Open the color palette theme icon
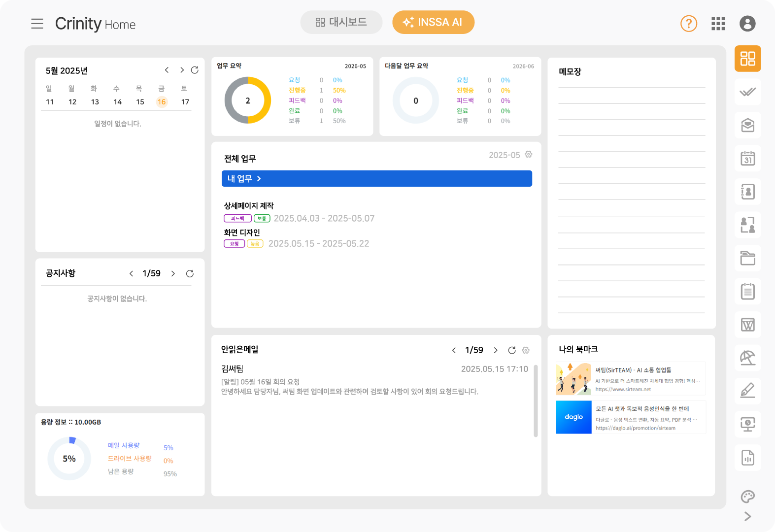Image resolution: width=775 pixels, height=532 pixels. click(747, 497)
